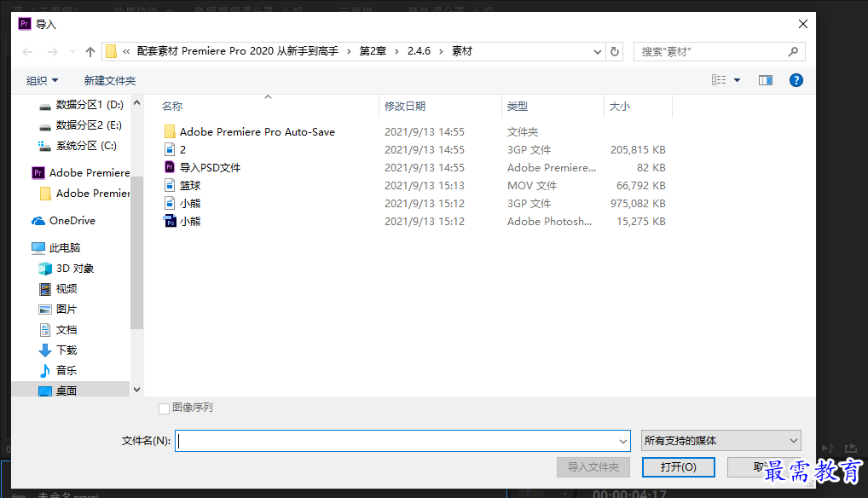Click the 素材 path segment
The width and height of the screenshot is (868, 498).
click(x=461, y=51)
